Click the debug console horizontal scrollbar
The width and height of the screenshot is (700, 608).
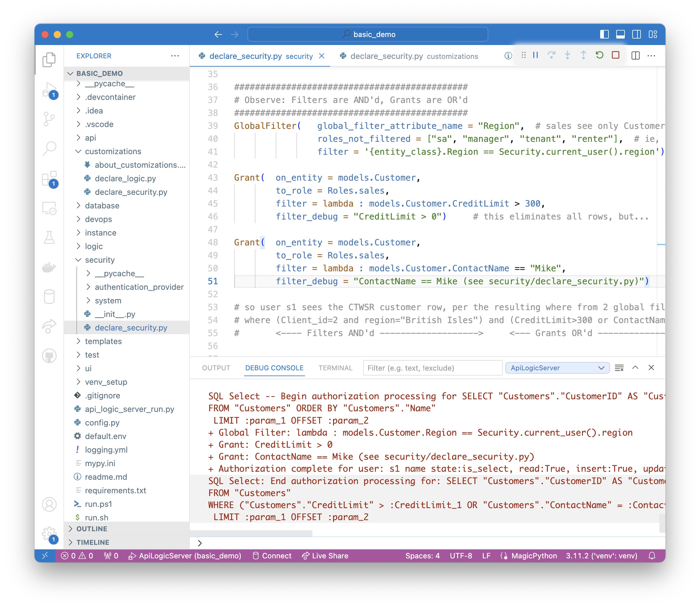(x=251, y=533)
